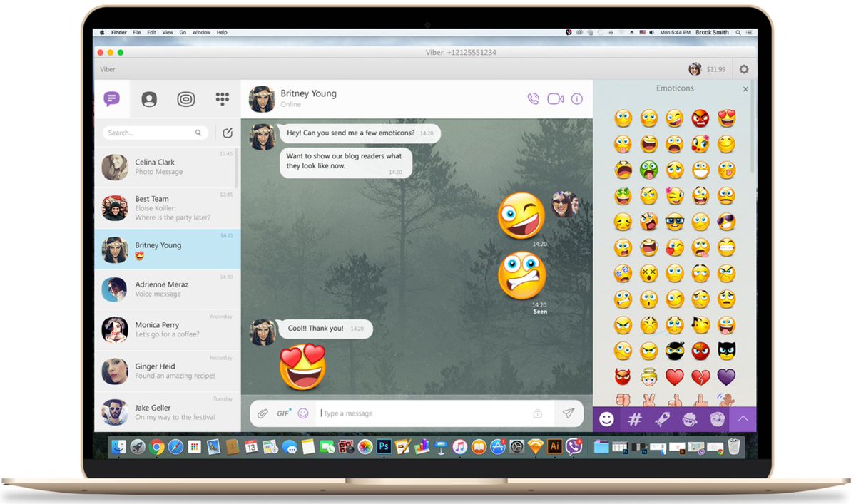Open the compose new message icon
The image size is (856, 504).
coord(227,133)
